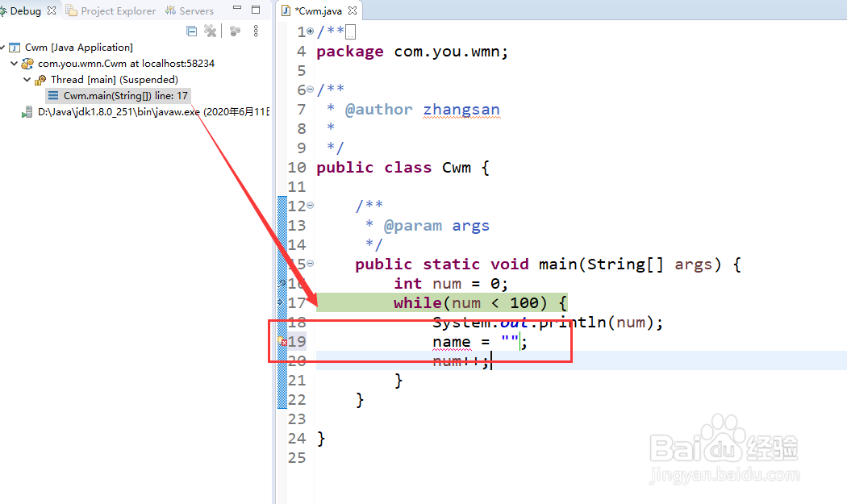
Task: Collapse the main method at line 15
Action: [x=310, y=264]
